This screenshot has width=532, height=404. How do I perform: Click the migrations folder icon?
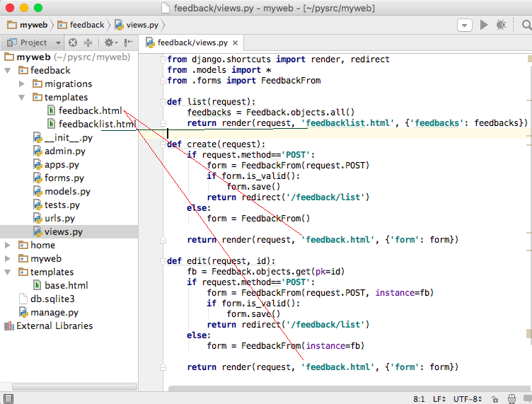pos(37,83)
